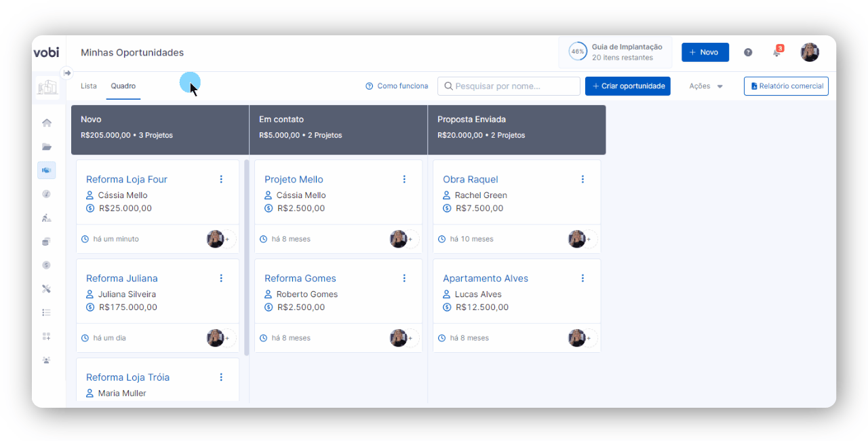Click the Criar oportunidade button
This screenshot has height=441, width=868.
tap(627, 86)
